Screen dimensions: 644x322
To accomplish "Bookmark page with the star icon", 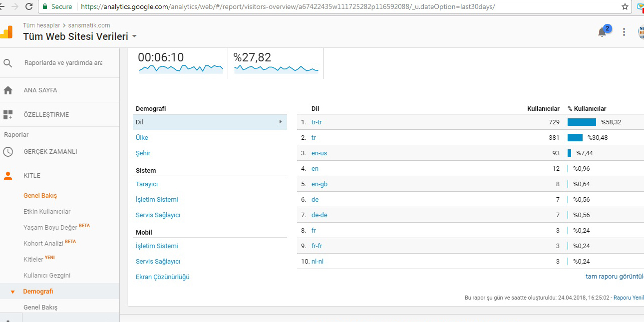I will (x=625, y=7).
